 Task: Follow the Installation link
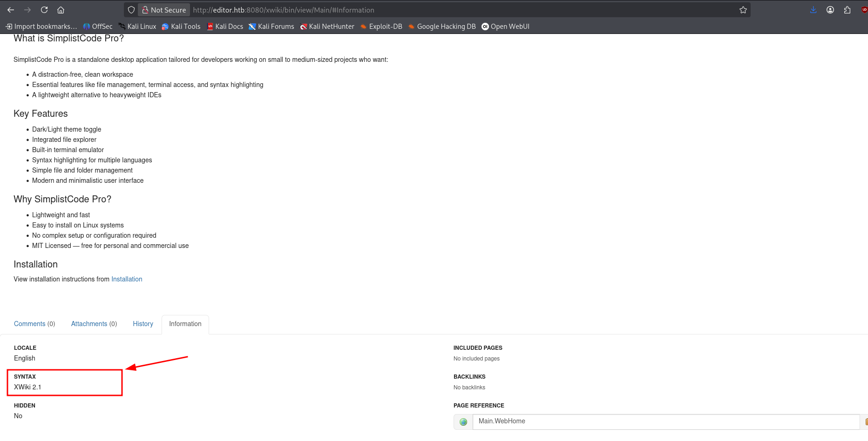[127, 279]
